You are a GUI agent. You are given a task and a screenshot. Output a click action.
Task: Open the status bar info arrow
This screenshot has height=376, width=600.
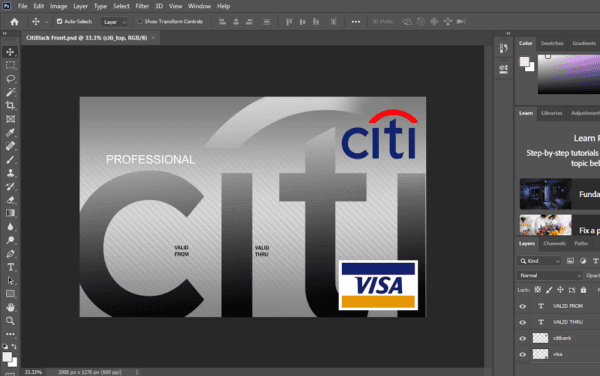pyautogui.click(x=137, y=372)
